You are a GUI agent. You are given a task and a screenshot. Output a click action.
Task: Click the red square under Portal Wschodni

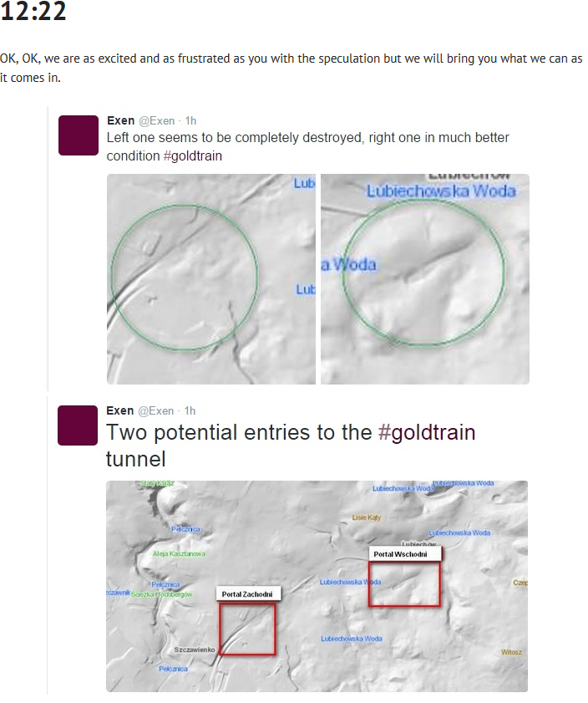coord(404,584)
